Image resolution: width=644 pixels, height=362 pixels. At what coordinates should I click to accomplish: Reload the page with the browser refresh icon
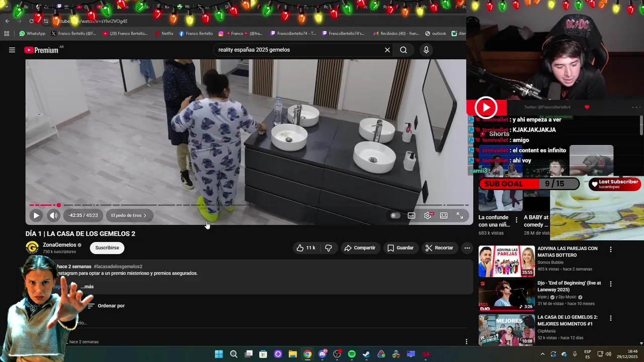click(x=31, y=21)
